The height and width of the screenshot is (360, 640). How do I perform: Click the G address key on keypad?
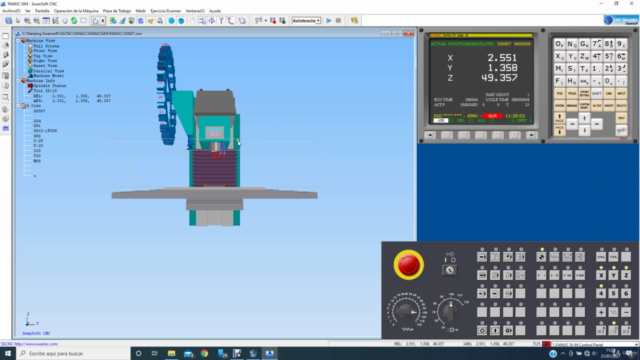(x=584, y=44)
